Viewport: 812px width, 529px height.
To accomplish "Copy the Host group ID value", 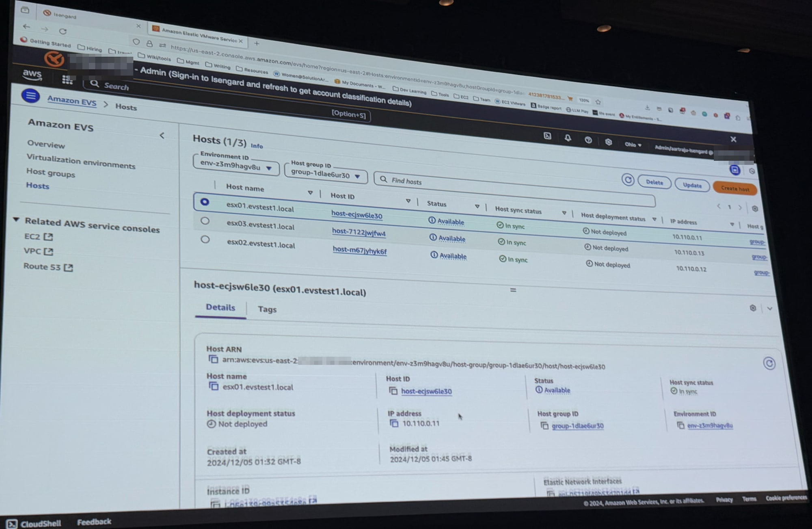I will click(x=544, y=425).
